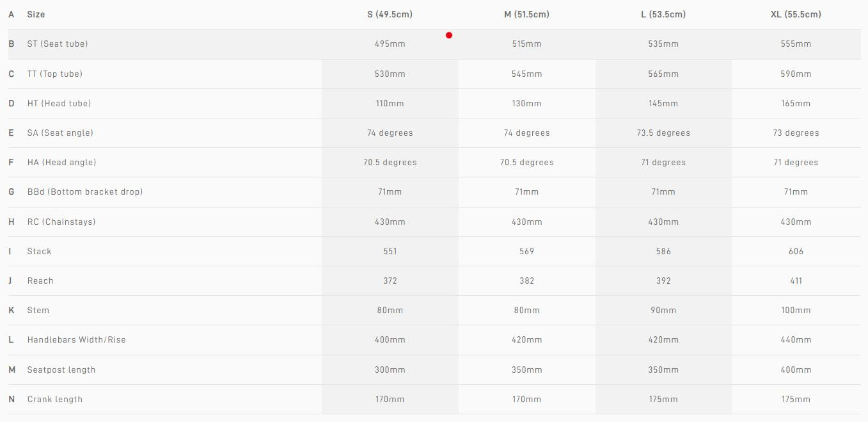Click the RC (Chainstays) row label
The height and width of the screenshot is (422, 868).
[x=61, y=222]
